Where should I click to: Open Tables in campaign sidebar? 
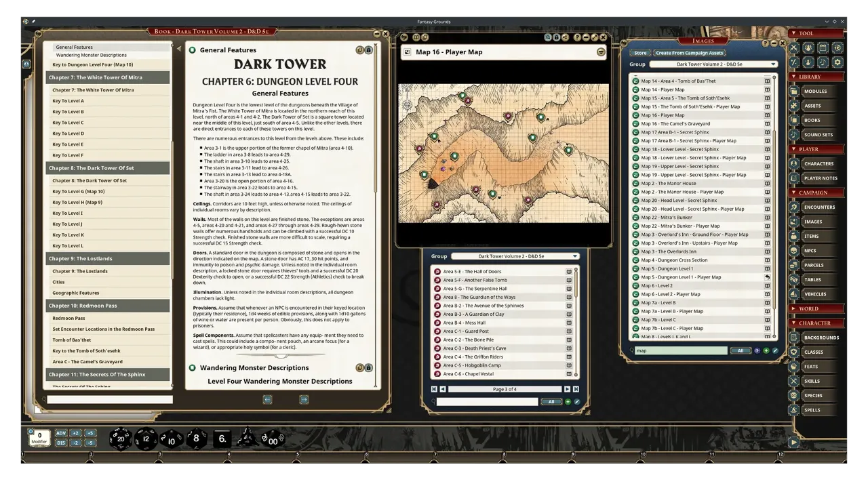point(812,279)
